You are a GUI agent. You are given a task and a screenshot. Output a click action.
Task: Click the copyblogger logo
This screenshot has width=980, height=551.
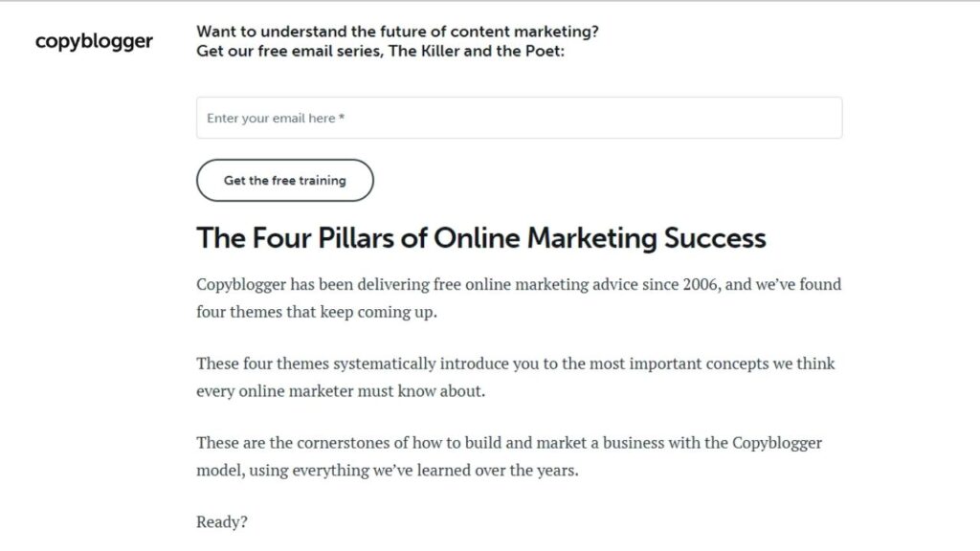pos(94,41)
